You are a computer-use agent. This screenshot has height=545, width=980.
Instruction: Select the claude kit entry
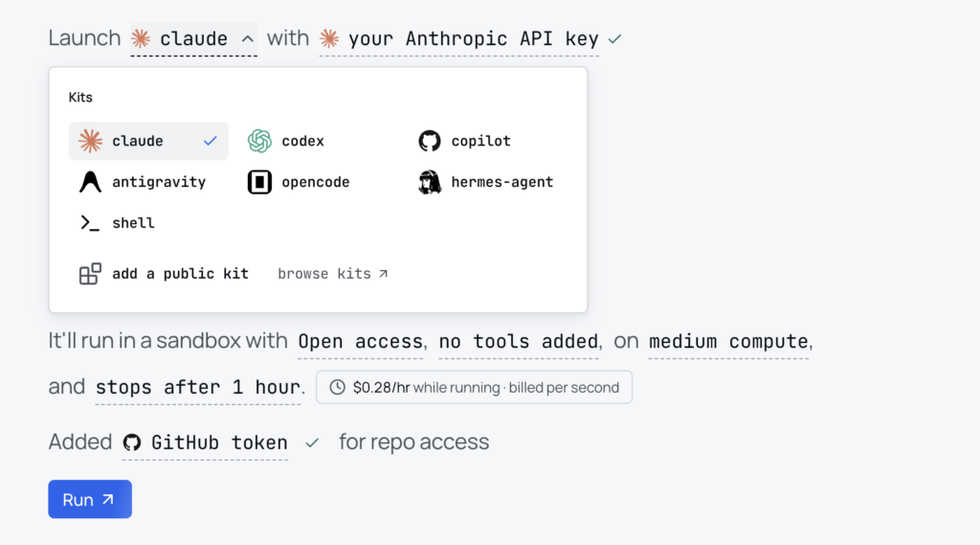click(148, 141)
